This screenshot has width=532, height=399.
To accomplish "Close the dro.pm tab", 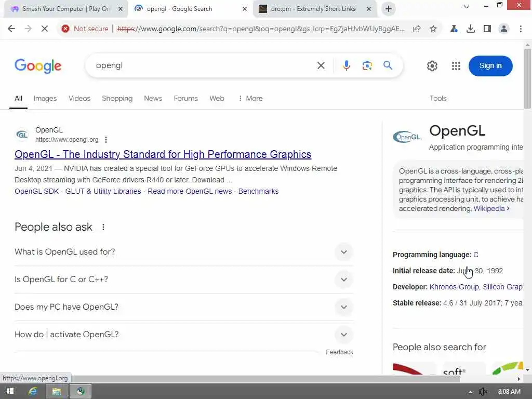I will (x=369, y=9).
